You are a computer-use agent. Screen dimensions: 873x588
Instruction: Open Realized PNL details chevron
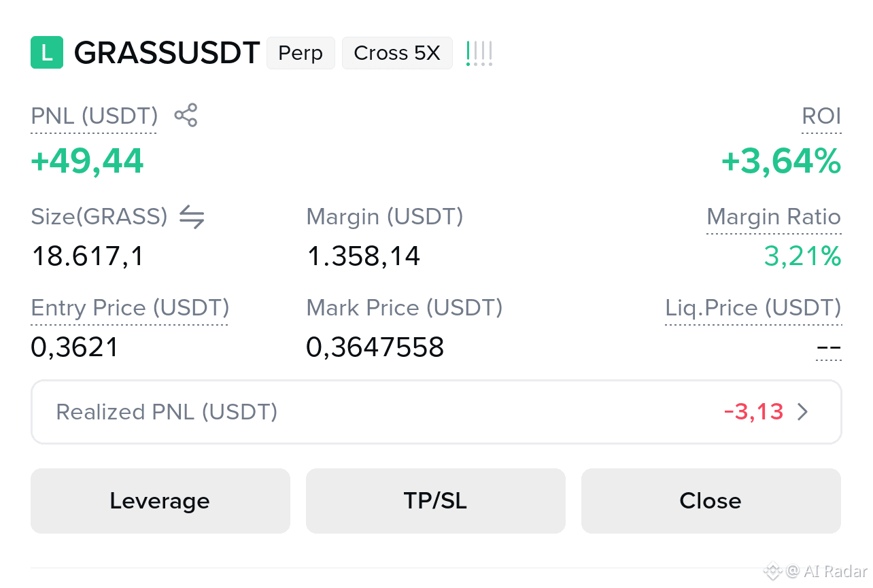click(803, 412)
